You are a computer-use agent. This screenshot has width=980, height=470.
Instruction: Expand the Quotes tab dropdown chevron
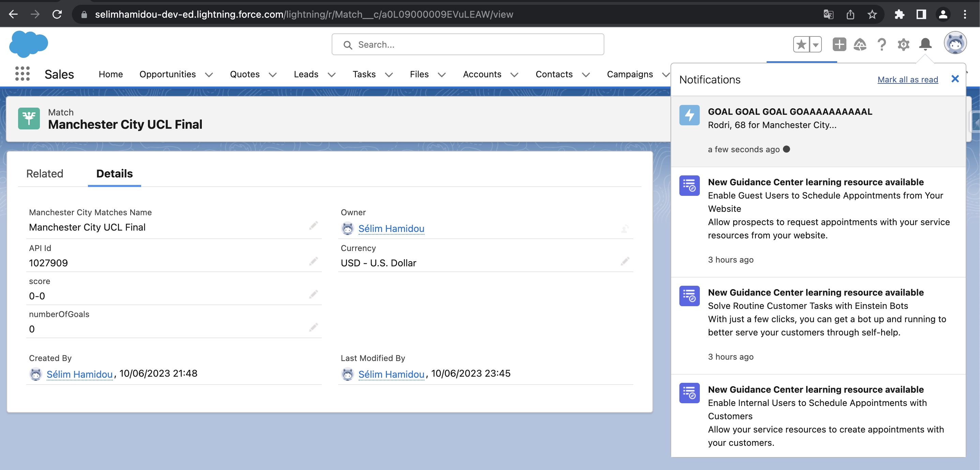(x=272, y=75)
